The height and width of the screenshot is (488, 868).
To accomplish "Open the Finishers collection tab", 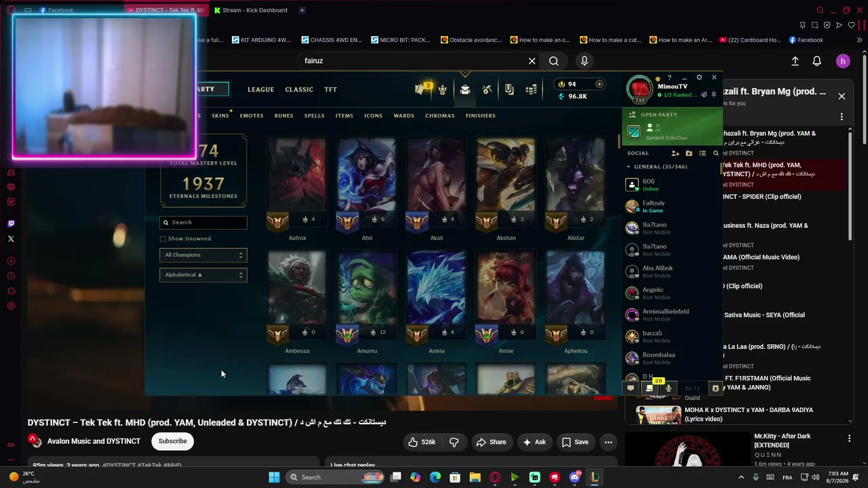I will [481, 116].
